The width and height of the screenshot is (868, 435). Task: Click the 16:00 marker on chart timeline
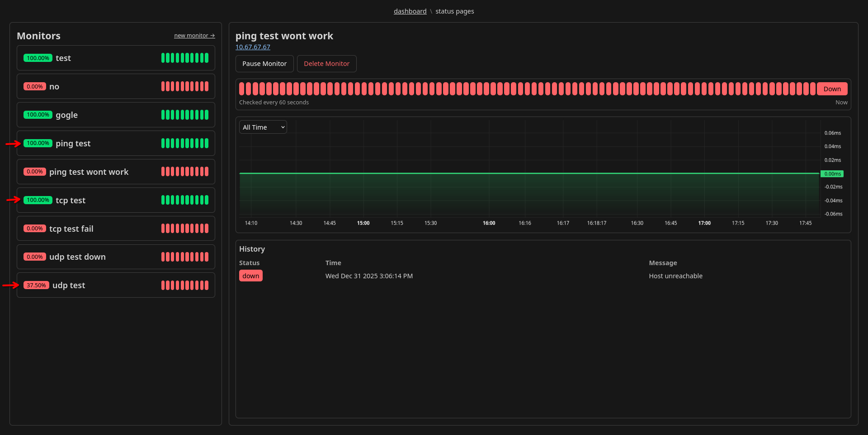pyautogui.click(x=489, y=223)
